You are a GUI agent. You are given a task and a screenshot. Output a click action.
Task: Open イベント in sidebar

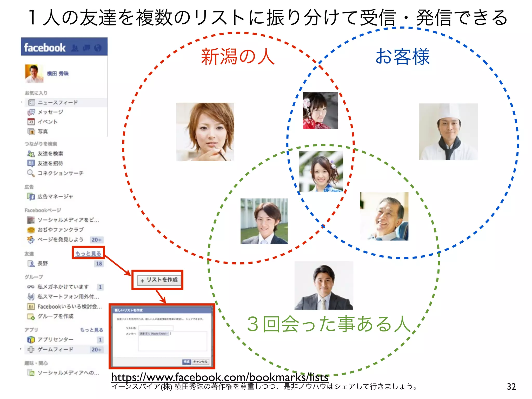point(48,122)
